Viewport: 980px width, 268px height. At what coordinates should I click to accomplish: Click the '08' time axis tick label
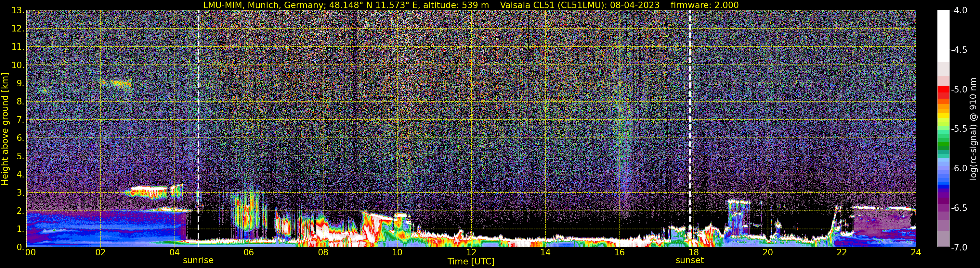323,252
